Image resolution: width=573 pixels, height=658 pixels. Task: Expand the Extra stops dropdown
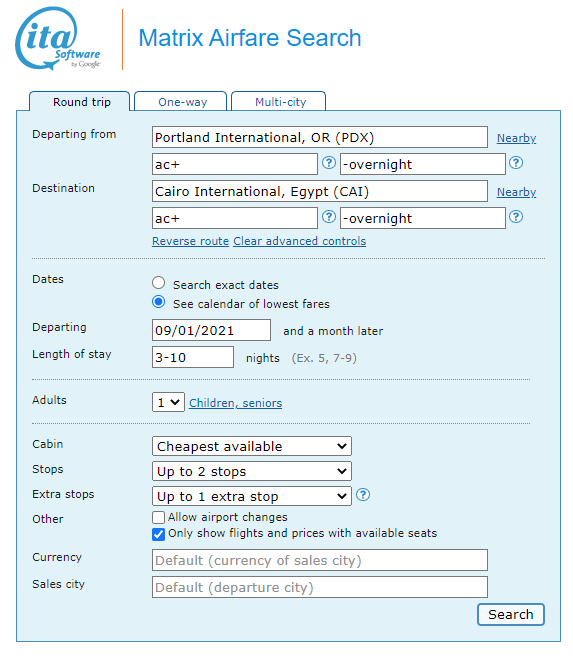251,496
